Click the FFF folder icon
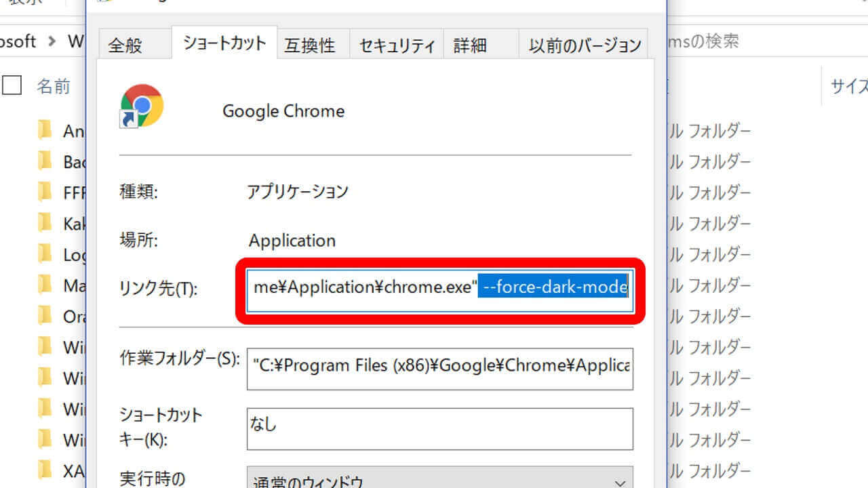This screenshot has height=488, width=868. tap(45, 192)
